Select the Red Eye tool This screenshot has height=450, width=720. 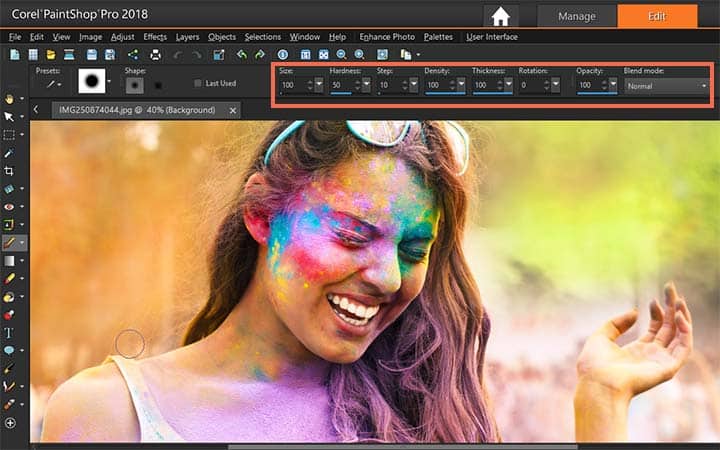pos(9,207)
